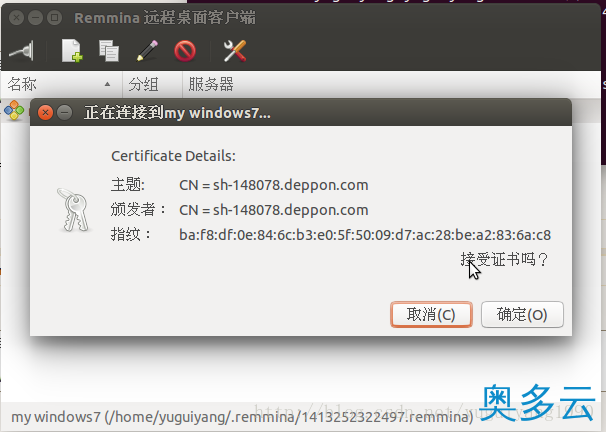The image size is (606, 432).
Task: Click the keys icon in certificate dialog
Action: 73,210
